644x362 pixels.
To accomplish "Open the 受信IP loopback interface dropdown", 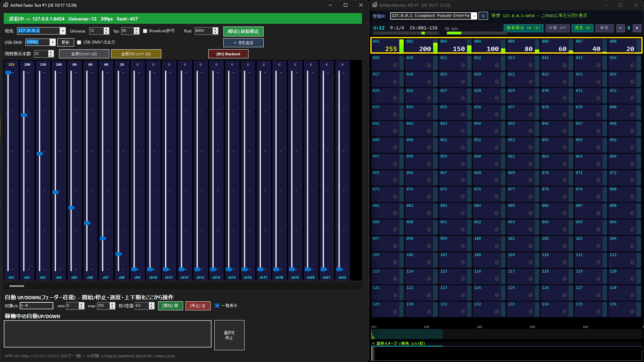I will click(x=474, y=16).
